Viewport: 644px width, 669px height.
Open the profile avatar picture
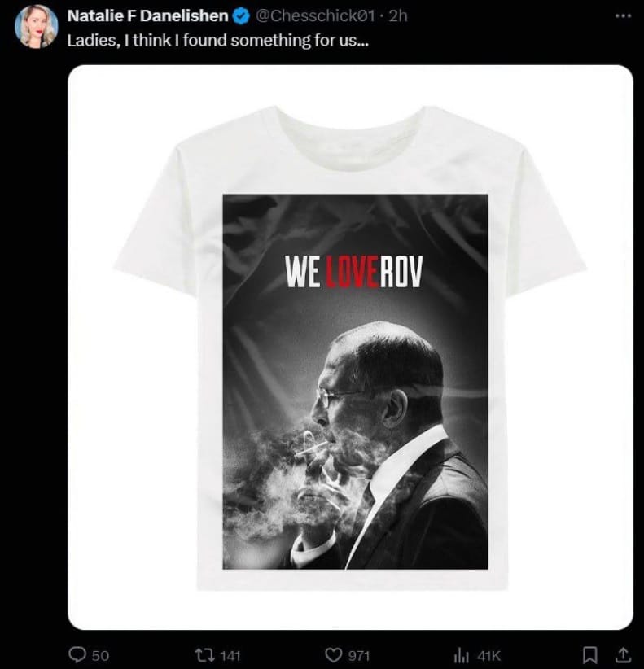tap(37, 27)
